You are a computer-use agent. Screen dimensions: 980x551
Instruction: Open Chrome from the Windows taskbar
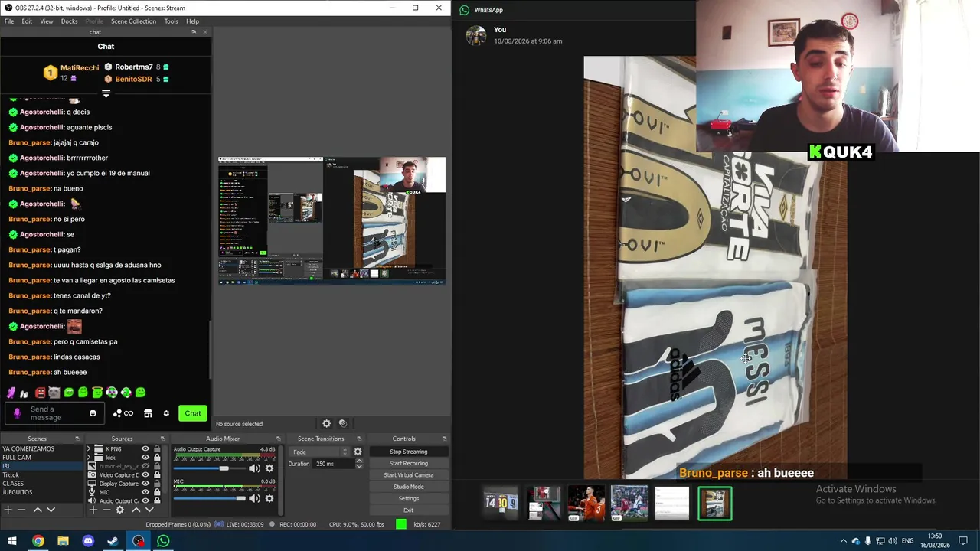38,541
